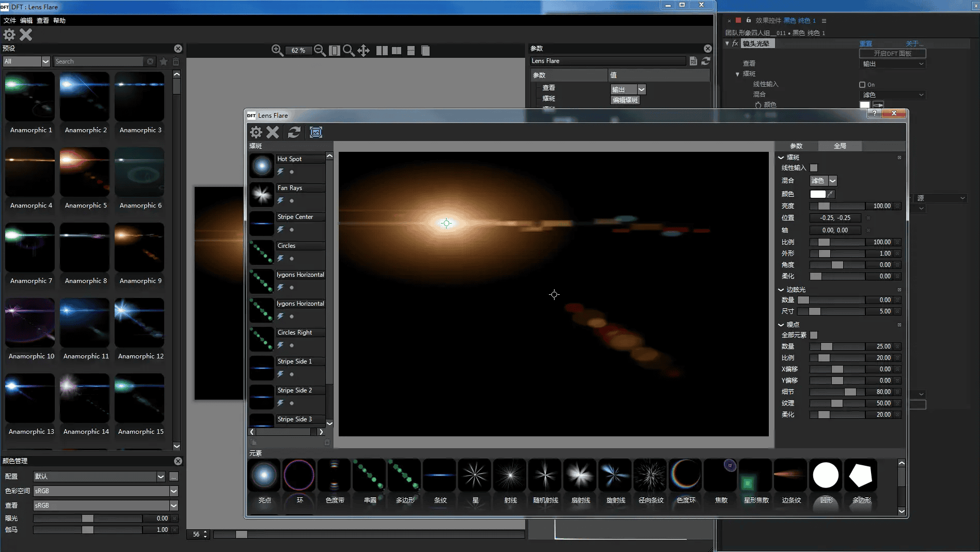The image size is (980, 552).
Task: Select the pan move tool icon
Action: pos(363,50)
